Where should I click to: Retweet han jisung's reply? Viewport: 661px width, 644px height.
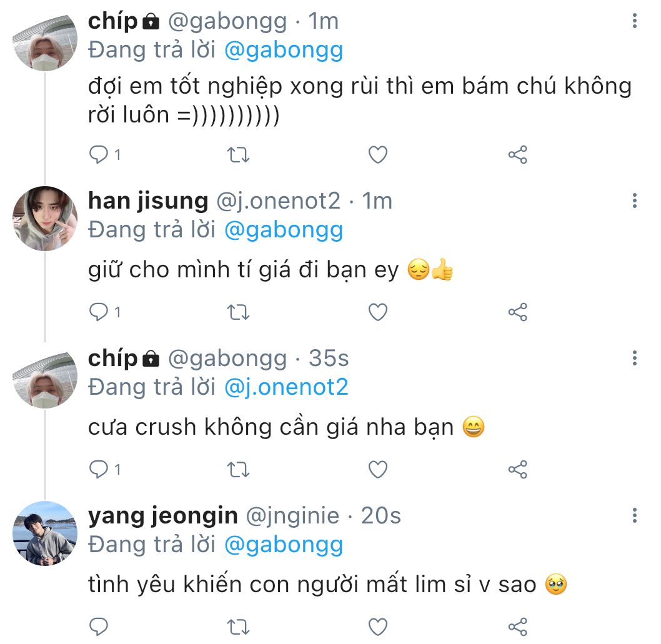(x=236, y=311)
